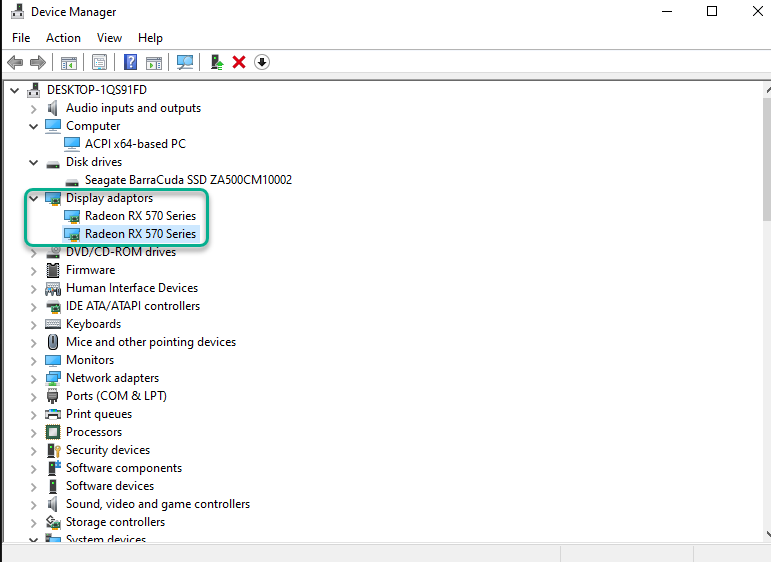
Task: Click the Software components puzzle icon
Action: point(53,468)
